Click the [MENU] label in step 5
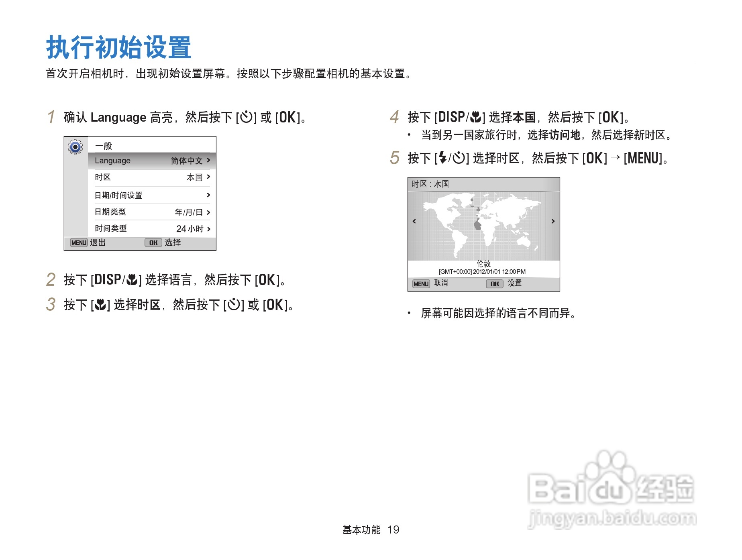742x560 pixels. tap(643, 158)
